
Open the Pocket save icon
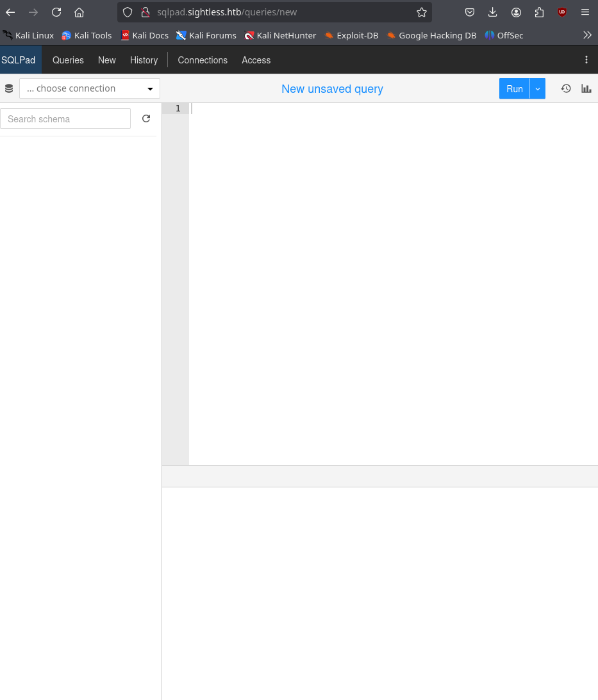[470, 13]
